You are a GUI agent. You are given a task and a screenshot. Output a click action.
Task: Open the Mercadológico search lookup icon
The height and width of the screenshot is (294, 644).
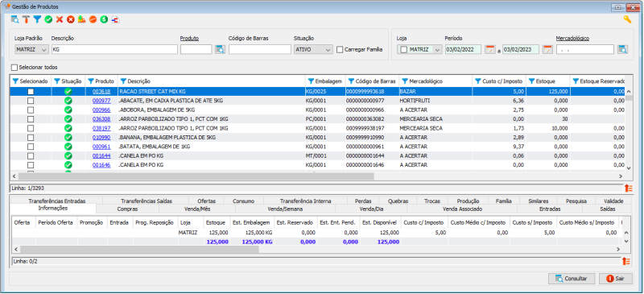coord(623,49)
